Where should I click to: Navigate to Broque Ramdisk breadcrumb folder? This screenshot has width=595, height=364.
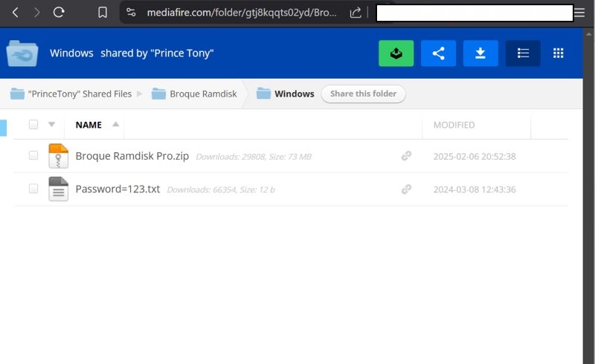point(203,94)
